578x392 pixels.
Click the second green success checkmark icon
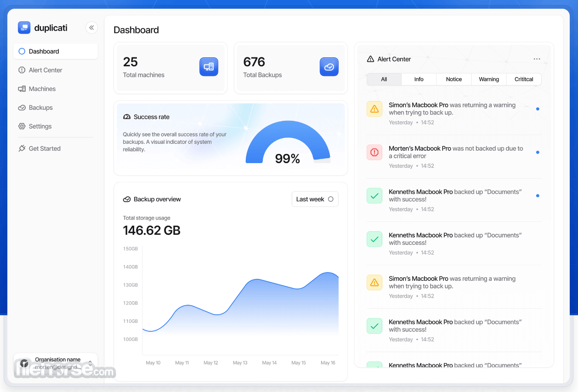(x=374, y=239)
